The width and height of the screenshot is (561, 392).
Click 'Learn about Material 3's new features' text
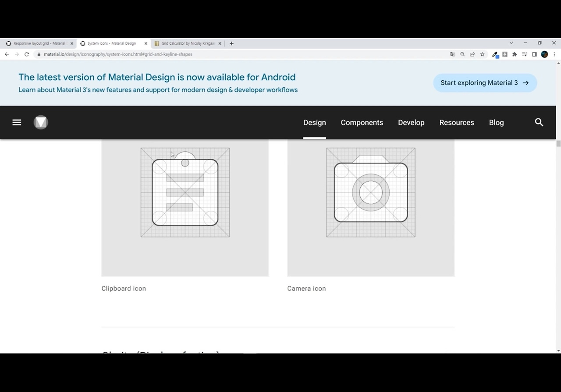pyautogui.click(x=158, y=90)
